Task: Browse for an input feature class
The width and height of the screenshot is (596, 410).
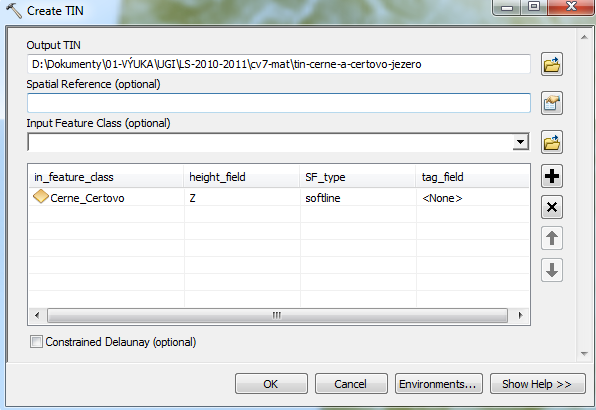Action: [x=552, y=142]
